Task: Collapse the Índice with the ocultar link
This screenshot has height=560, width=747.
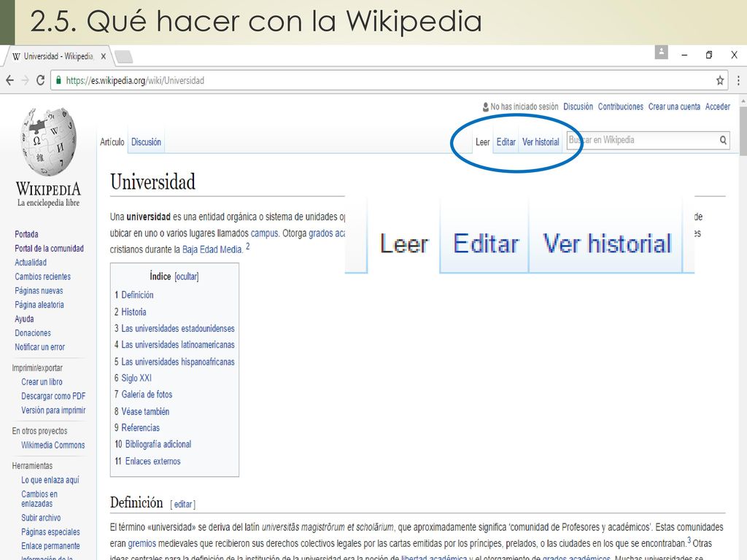Action: pyautogui.click(x=187, y=276)
